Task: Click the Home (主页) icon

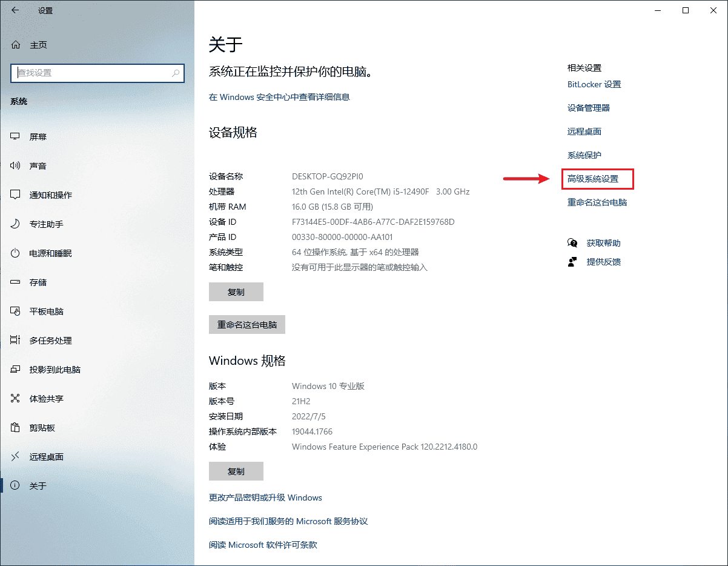Action: click(16, 45)
